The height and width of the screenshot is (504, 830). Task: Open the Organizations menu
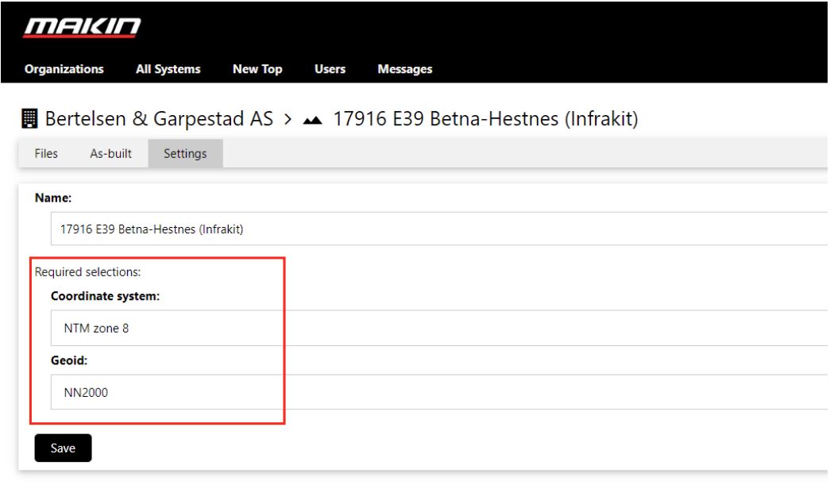tap(64, 69)
